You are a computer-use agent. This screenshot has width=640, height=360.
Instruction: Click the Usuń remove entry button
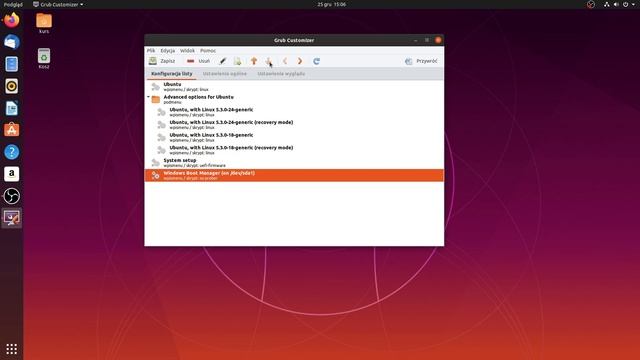click(x=198, y=61)
